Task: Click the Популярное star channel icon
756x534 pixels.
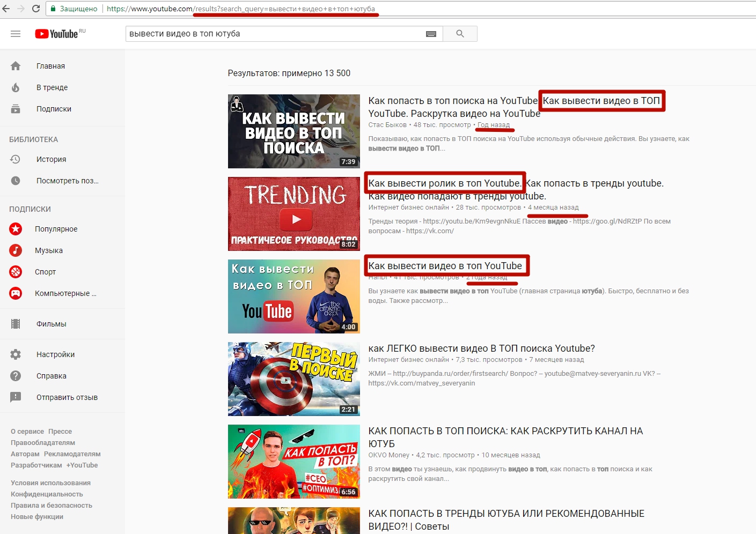Action: [x=16, y=229]
